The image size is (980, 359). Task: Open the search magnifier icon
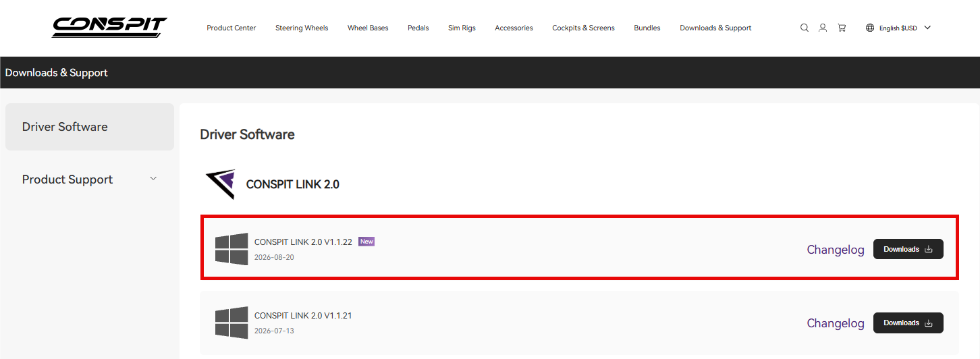click(x=805, y=28)
